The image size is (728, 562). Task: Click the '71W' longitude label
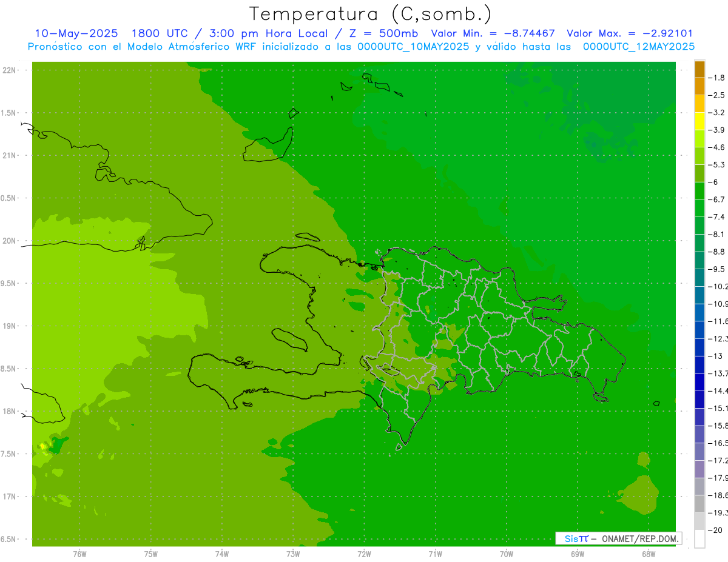tap(435, 554)
